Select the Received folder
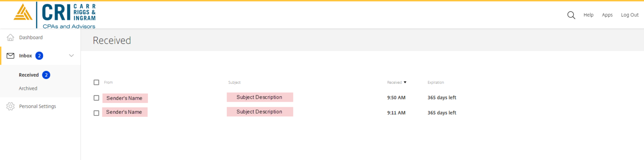Screen dimensions: 644x160 tap(29, 75)
